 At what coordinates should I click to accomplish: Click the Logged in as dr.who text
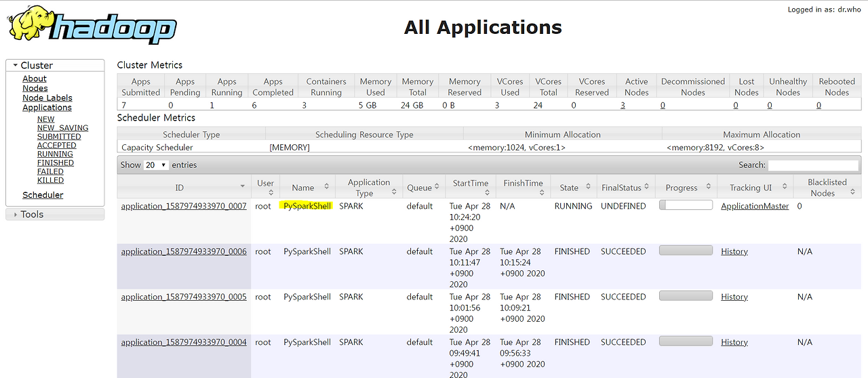pyautogui.click(x=825, y=9)
